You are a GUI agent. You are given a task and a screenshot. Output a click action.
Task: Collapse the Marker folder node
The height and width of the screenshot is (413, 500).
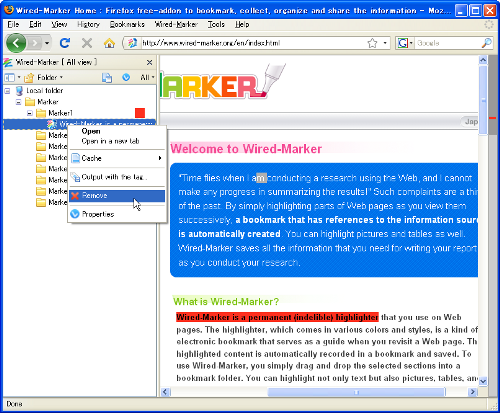19,102
